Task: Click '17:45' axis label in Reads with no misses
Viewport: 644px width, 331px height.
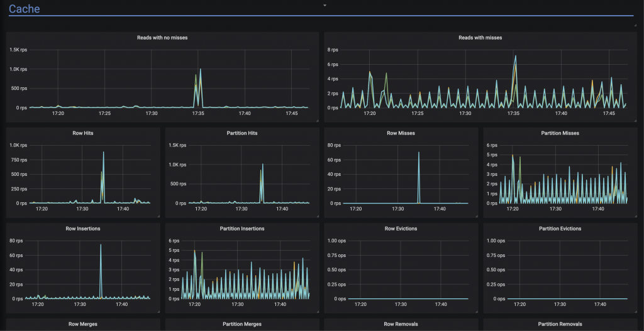Action: click(x=291, y=113)
